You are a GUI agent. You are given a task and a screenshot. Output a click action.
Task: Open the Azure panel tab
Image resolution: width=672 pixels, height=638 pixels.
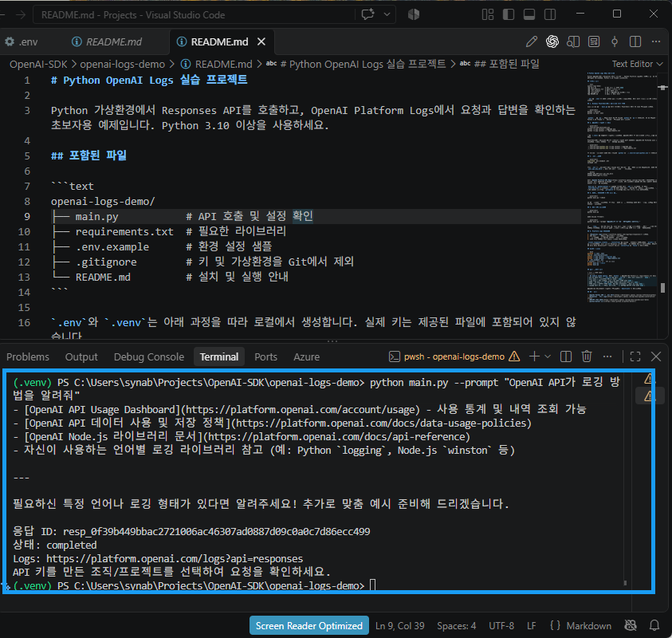point(306,356)
